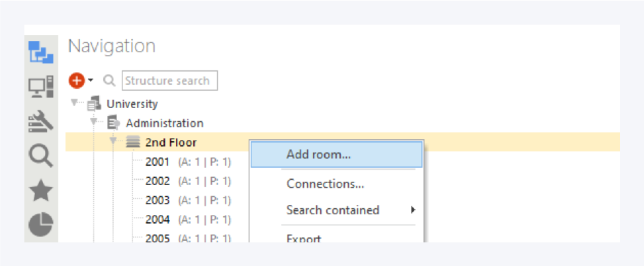The image size is (644, 266).
Task: Open the dropdown arrow next to red plus
Action: [x=91, y=80]
